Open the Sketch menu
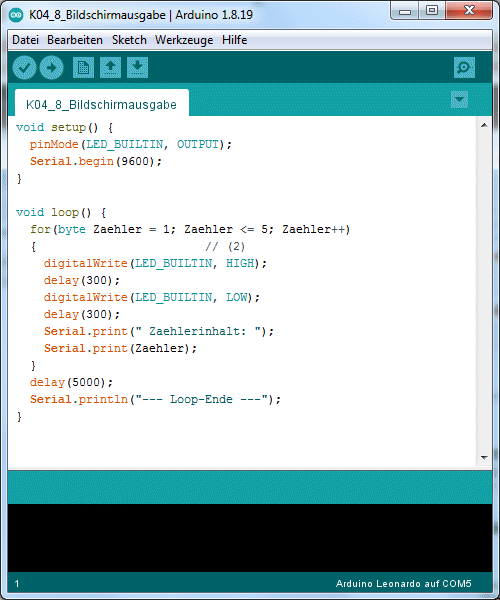 coord(129,40)
